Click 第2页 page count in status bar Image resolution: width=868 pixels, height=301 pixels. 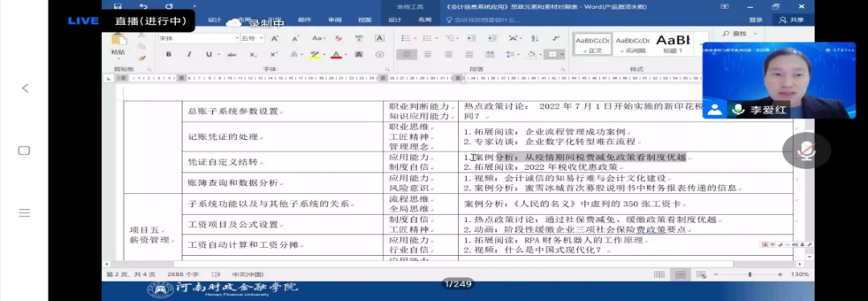[131, 274]
